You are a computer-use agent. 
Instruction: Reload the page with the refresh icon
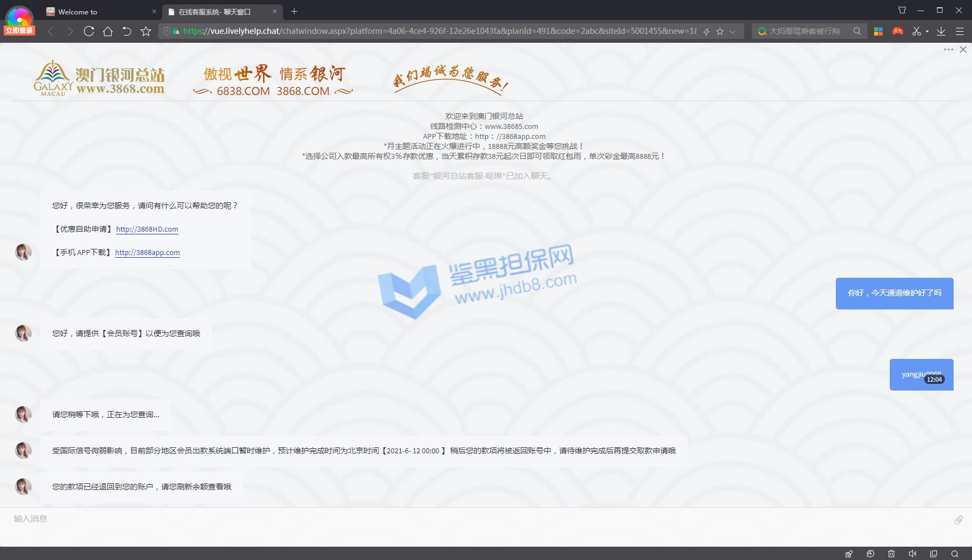[89, 31]
